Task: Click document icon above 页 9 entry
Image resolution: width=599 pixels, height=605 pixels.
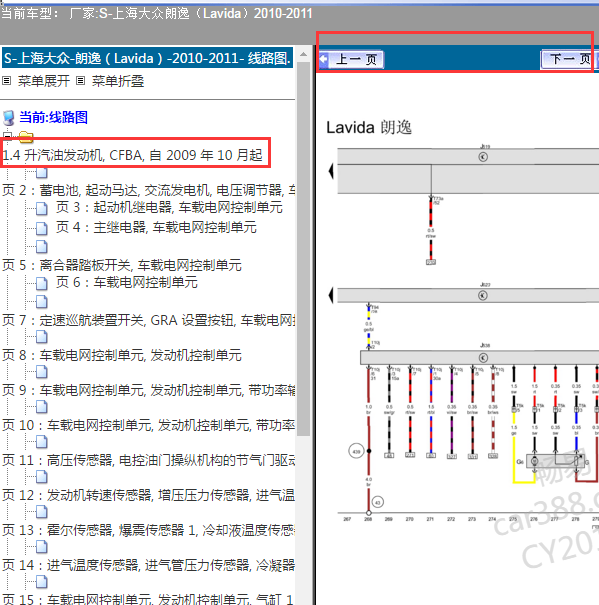Action: 42,372
